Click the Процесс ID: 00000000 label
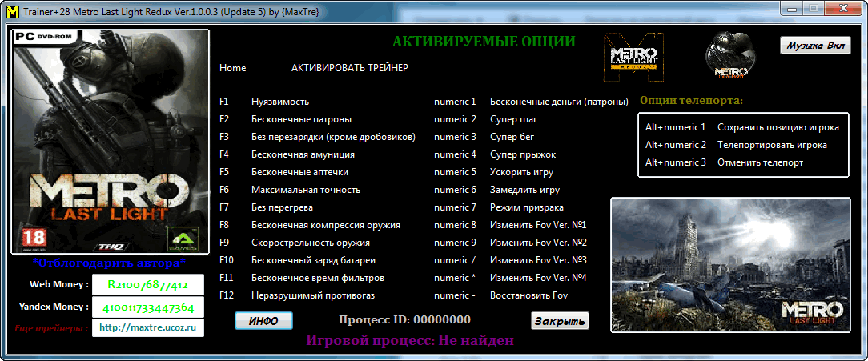Viewport: 868px width, 361px height. [x=404, y=319]
